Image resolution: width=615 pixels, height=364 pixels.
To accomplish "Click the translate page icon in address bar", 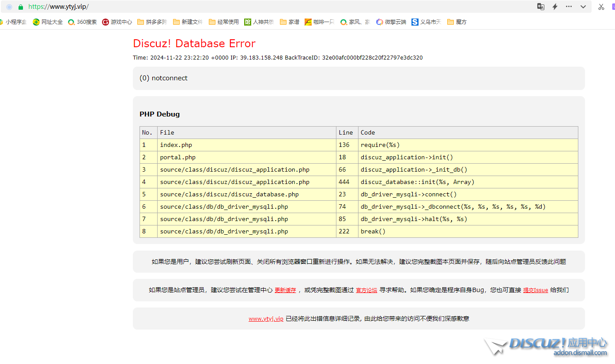I will click(540, 7).
